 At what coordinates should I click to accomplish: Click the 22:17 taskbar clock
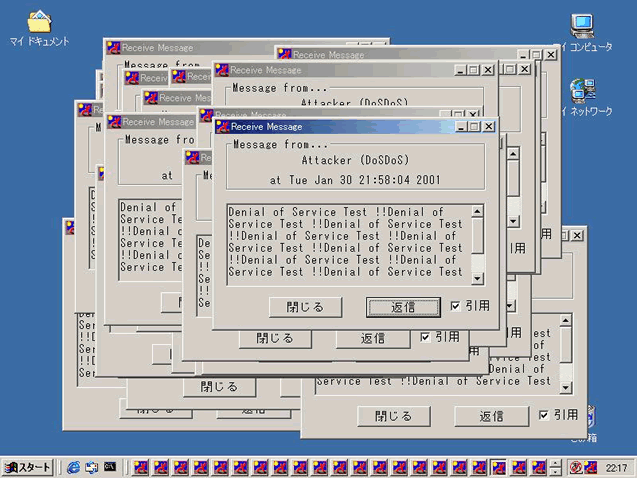pyautogui.click(x=616, y=468)
